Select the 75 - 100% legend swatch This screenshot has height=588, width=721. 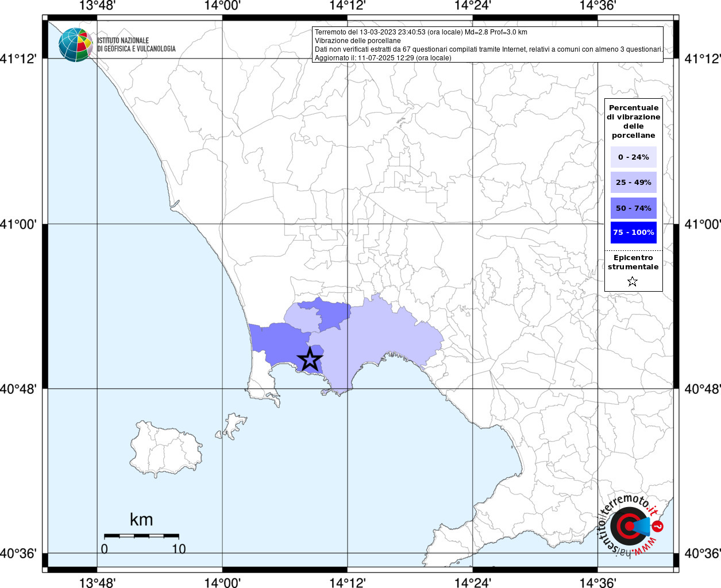634,233
